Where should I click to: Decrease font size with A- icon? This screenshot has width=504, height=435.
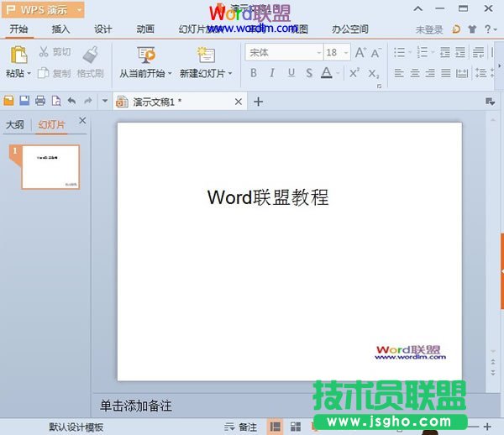click(x=376, y=52)
